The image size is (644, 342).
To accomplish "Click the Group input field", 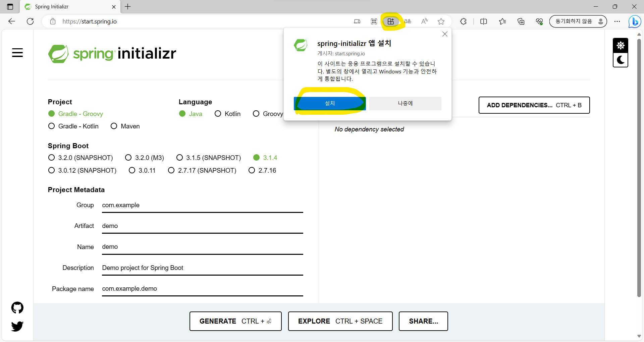I will pos(203,205).
